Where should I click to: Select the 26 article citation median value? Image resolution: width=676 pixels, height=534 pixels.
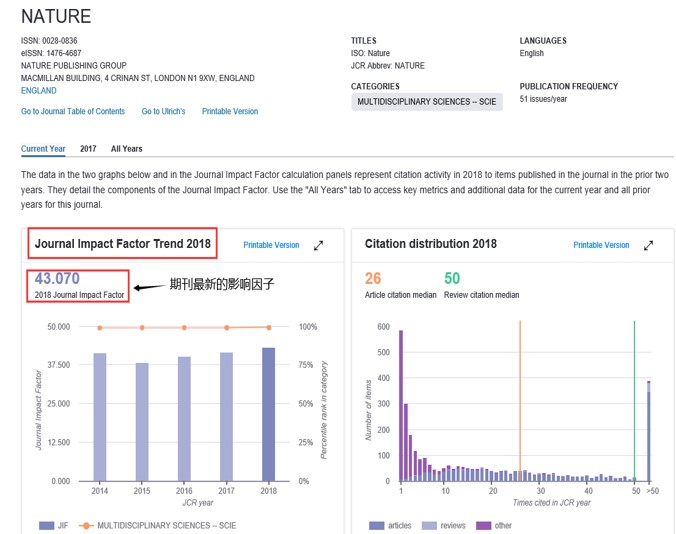click(373, 278)
